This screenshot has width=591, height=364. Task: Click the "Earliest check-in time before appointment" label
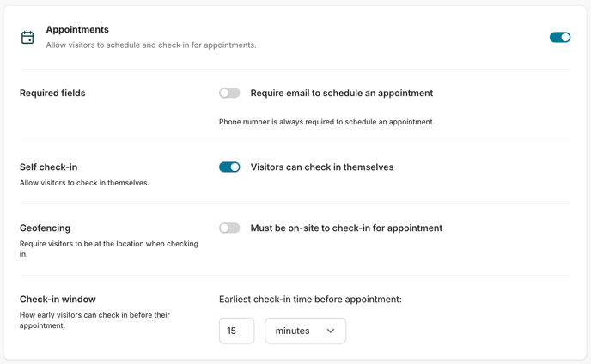310,300
